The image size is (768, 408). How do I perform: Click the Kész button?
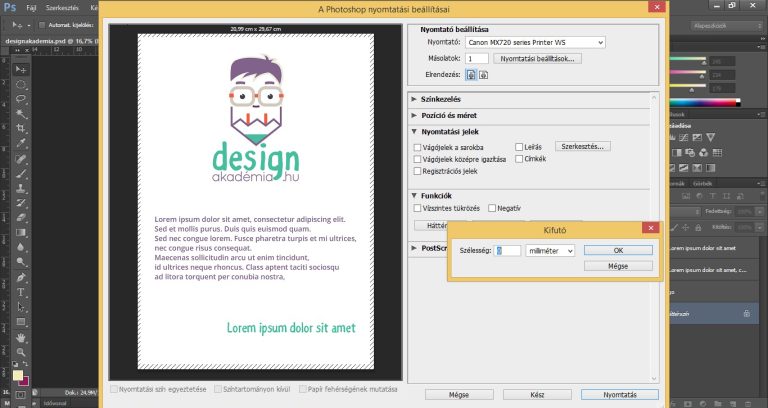tap(537, 395)
